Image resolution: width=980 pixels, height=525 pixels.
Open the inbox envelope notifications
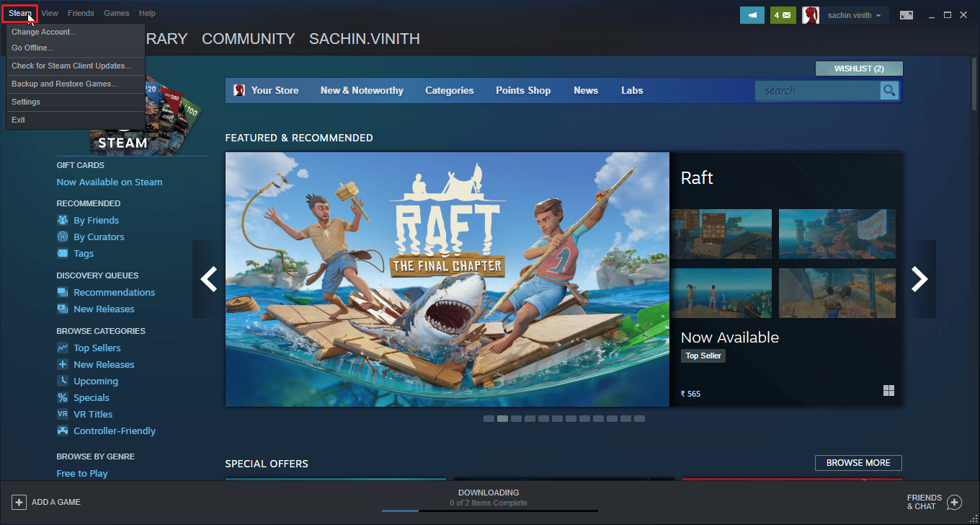[783, 15]
